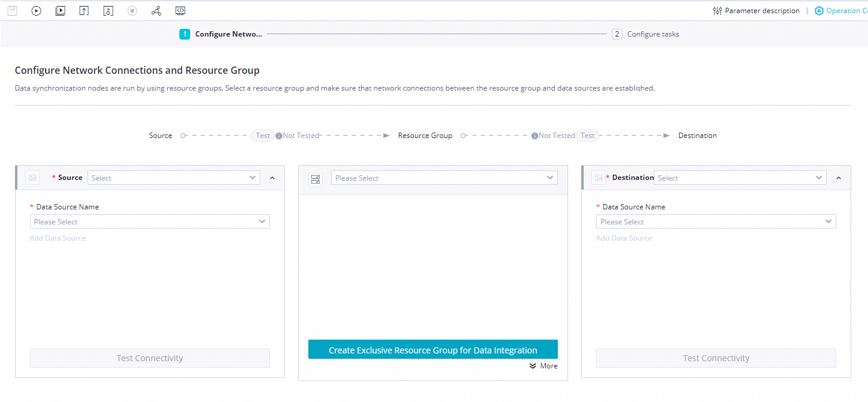Click the Source image placeholder icon

32,178
